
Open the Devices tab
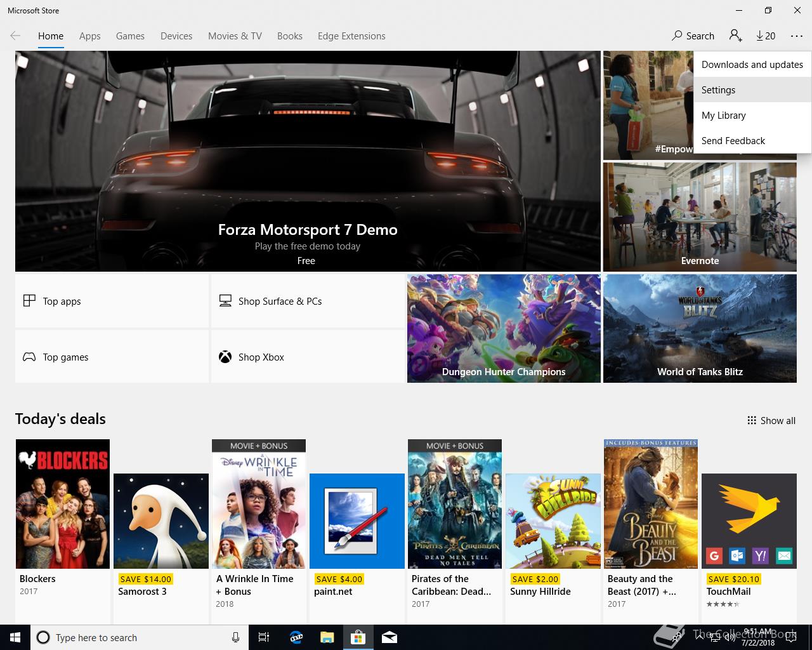[x=176, y=36]
